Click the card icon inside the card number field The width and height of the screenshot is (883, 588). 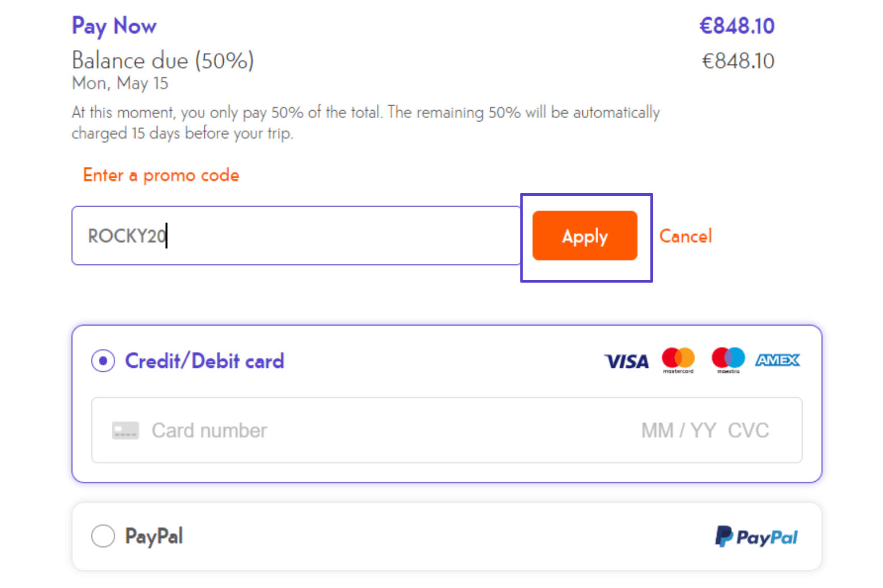click(125, 430)
